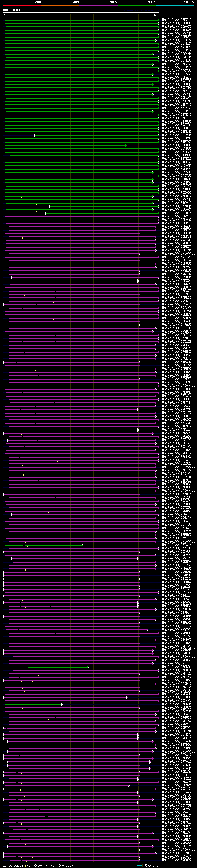Open hit UniRef100_Q7X6N0

coord(177,165)
